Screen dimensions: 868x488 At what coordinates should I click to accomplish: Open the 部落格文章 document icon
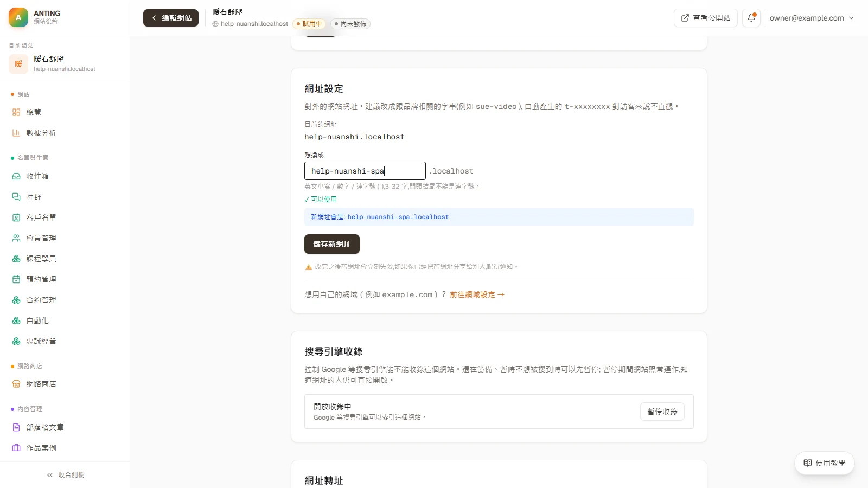point(16,427)
